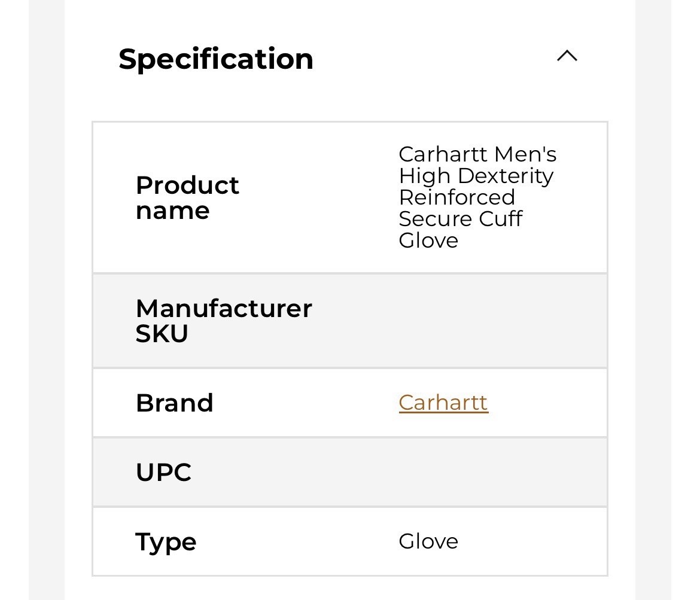This screenshot has width=700, height=600.
Task: Select the Type row label
Action: point(166,542)
